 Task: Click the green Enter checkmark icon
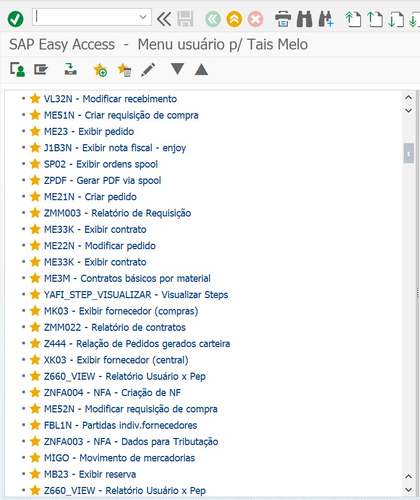tap(15, 19)
